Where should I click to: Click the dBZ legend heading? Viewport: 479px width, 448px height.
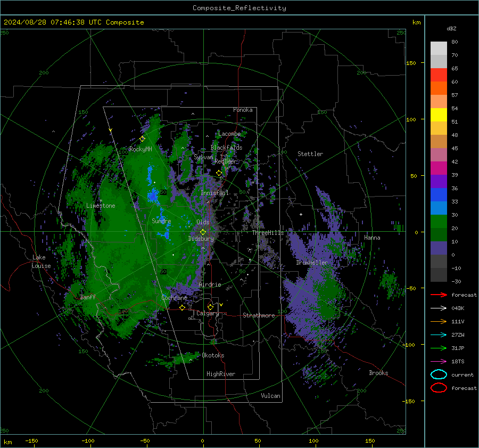451,29
